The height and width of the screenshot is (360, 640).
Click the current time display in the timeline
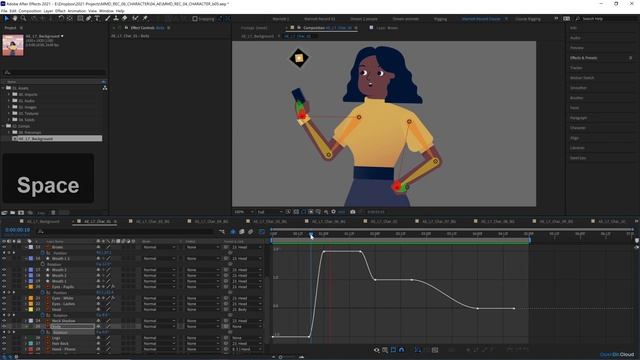pos(17,230)
